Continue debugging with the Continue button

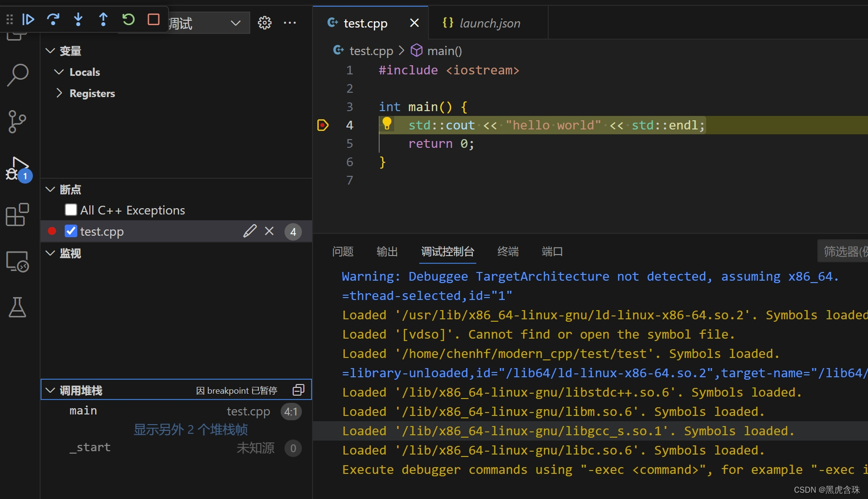[28, 19]
